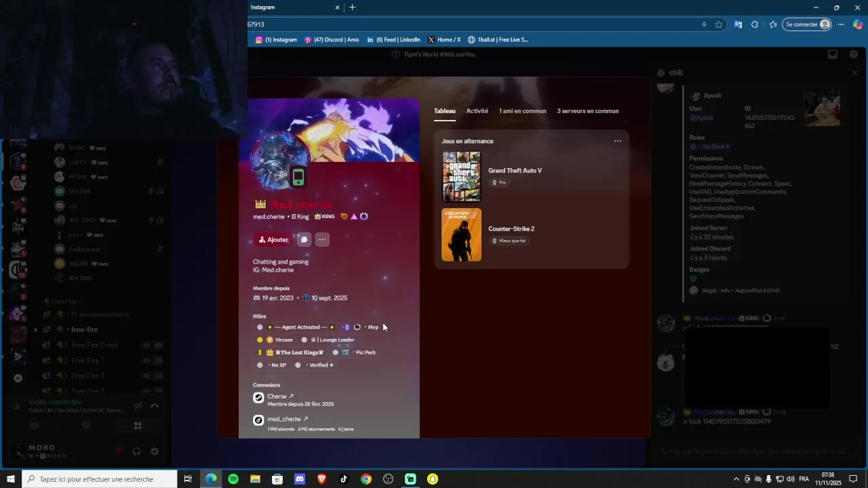Viewport: 868px width, 488px height.
Task: Toggle microphone mute in user panel
Action: (119, 451)
